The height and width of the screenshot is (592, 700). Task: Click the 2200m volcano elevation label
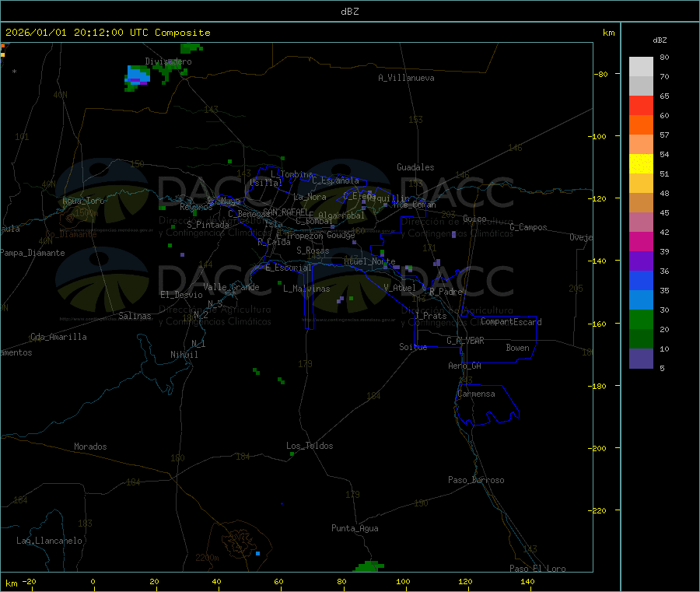[x=207, y=558]
